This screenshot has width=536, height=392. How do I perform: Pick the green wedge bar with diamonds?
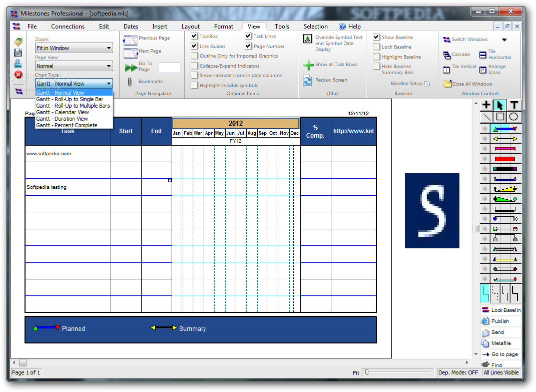[505, 199]
